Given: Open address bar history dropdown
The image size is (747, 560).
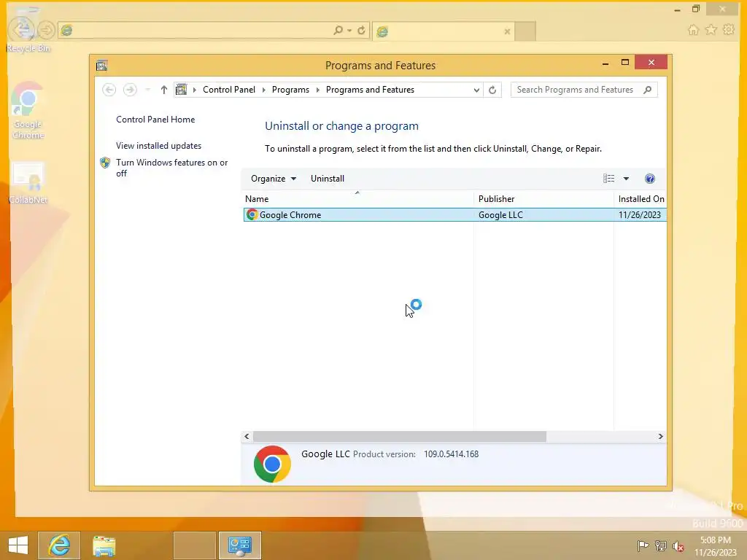Looking at the screenshot, I should pos(476,90).
